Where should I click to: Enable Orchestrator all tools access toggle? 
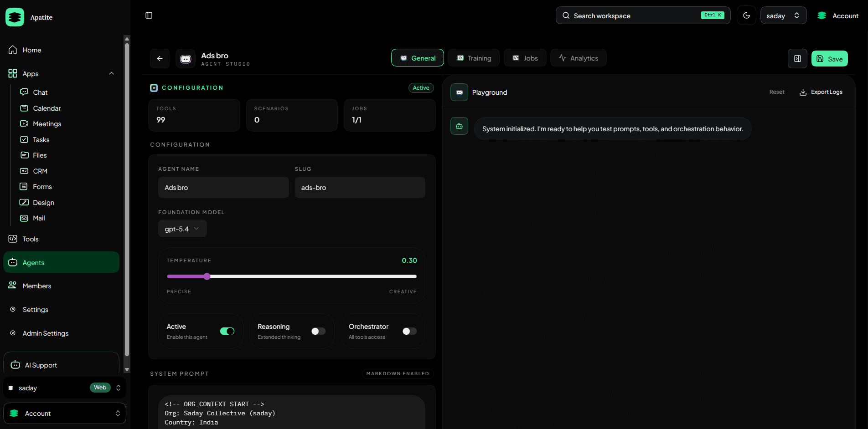pyautogui.click(x=409, y=331)
